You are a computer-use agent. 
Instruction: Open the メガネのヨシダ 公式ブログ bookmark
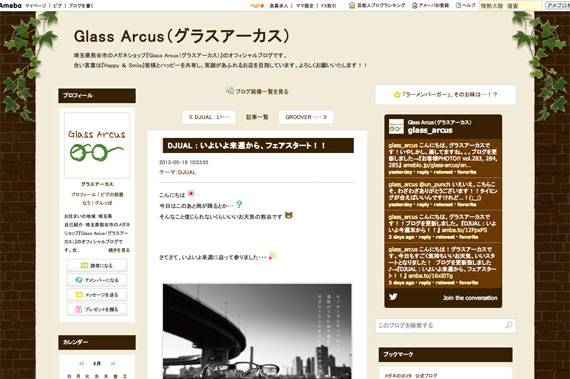pos(411,376)
